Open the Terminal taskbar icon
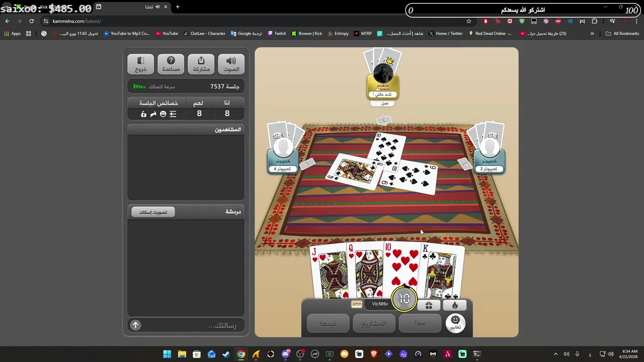The height and width of the screenshot is (362, 644). point(477,354)
